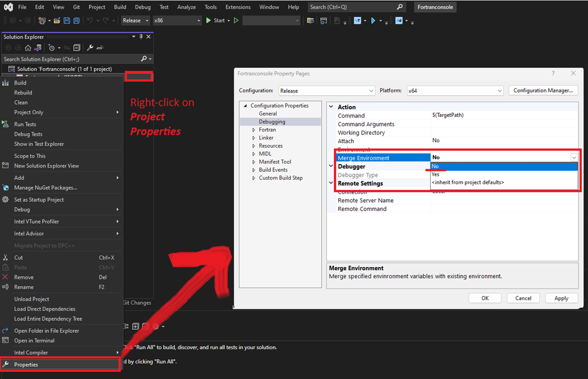Select No option in Merge Environment list
Image resolution: width=588 pixels, height=379 pixels.
(x=436, y=166)
